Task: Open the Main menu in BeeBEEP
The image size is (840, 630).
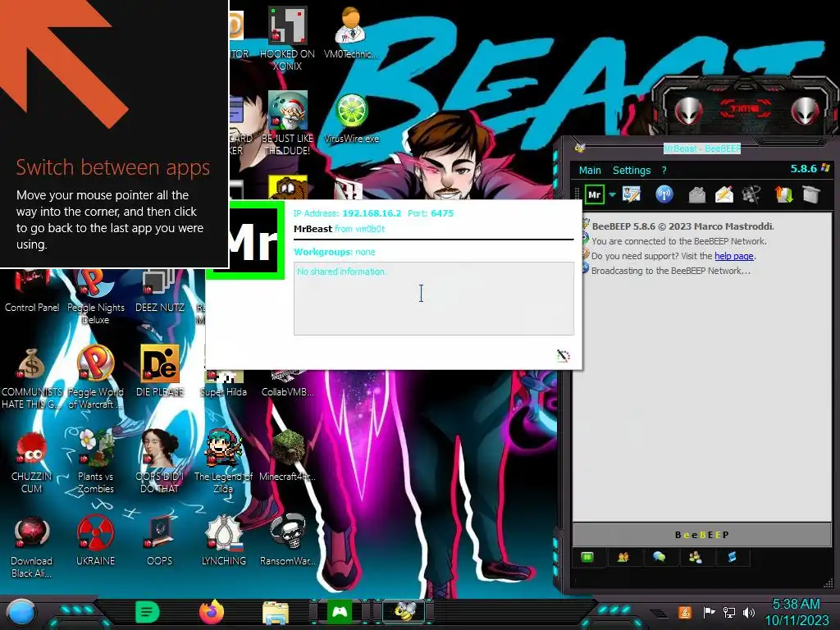Action: click(590, 171)
